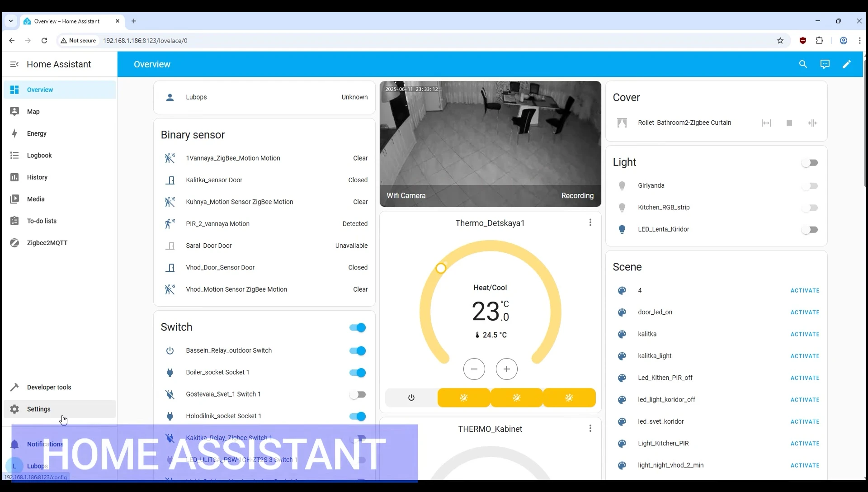The height and width of the screenshot is (492, 868).
Task: Open THERMO_Kabinet three-dot menu
Action: click(x=590, y=428)
